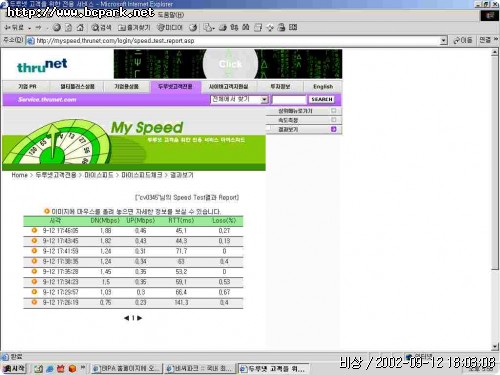Viewport: 500px width, 375px height.
Task: Launch Internet Explorer from the quick launch bar
Action: tap(50, 369)
